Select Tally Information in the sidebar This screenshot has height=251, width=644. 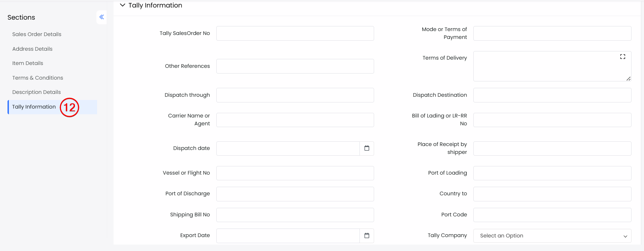coord(34,107)
